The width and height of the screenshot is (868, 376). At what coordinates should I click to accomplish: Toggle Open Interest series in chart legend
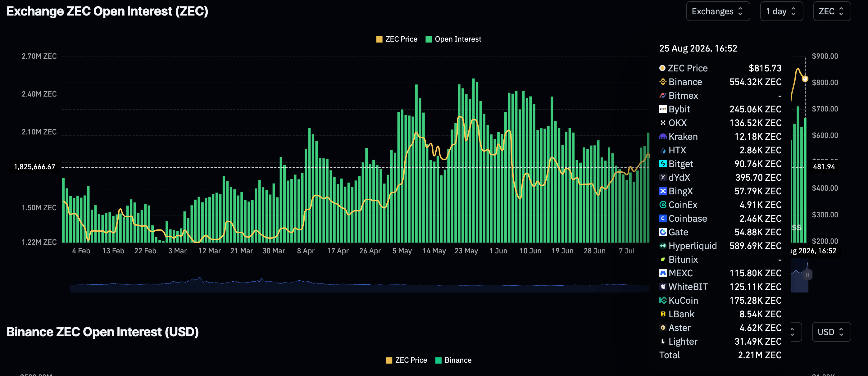[453, 39]
